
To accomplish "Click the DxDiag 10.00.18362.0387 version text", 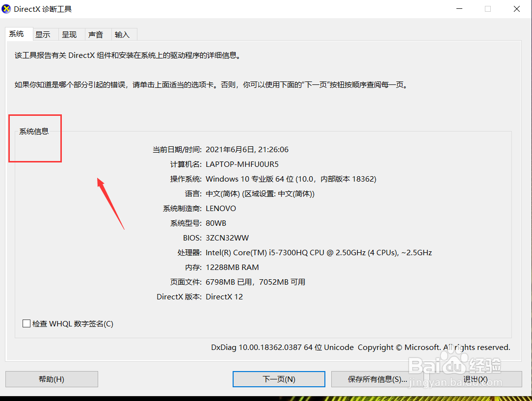I will point(360,348).
